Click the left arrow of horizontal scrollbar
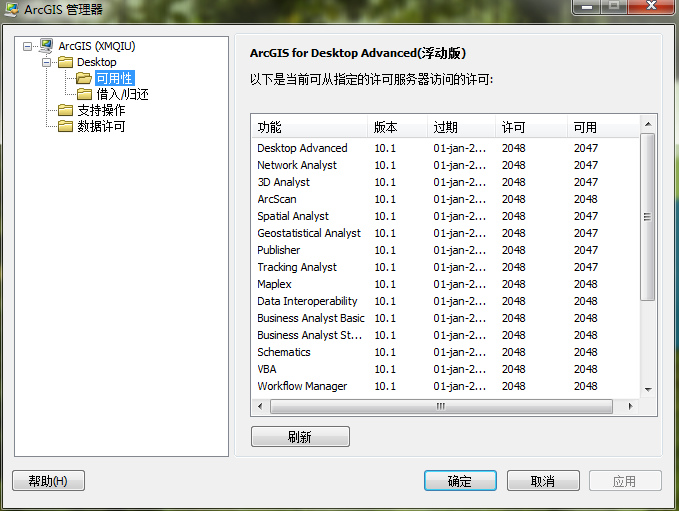Viewport: 679px width, 511px height. 260,406
